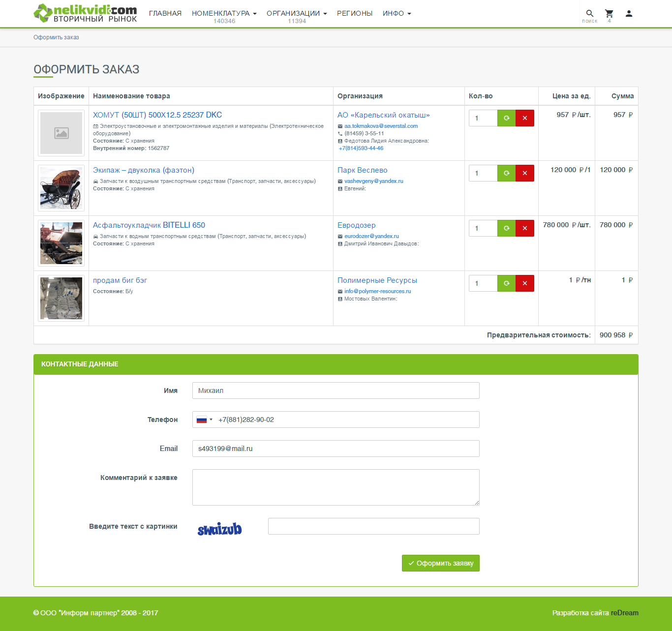Screen dimensions: 672x631
Task: Remove ХОМУТ (50ШТ) item from order
Action: click(525, 118)
